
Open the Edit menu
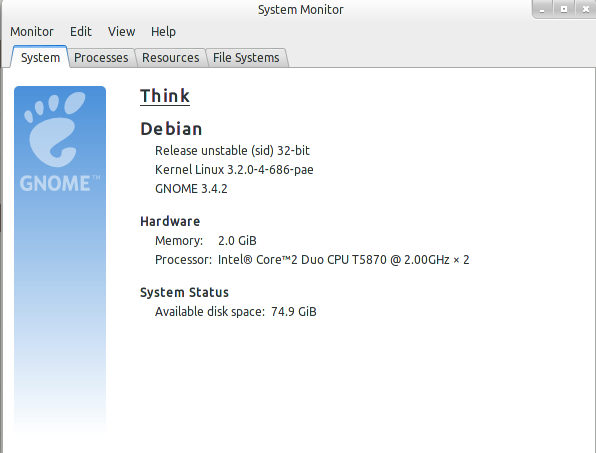(81, 32)
